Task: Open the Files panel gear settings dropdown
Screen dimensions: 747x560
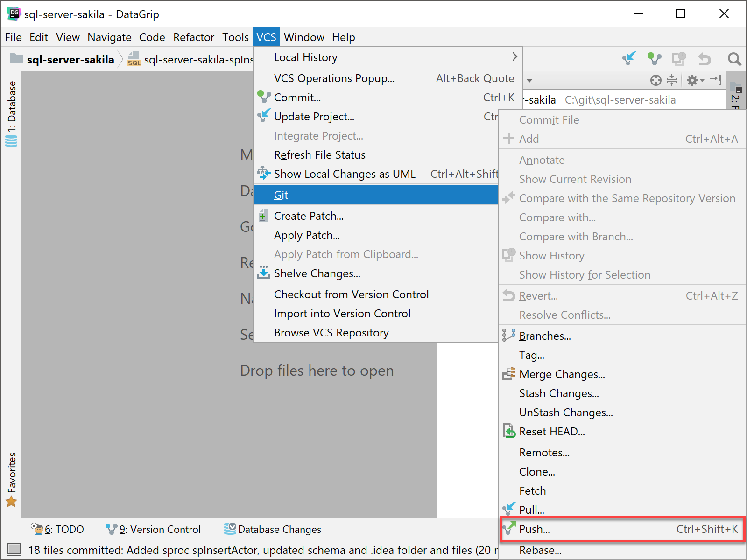Action: (x=695, y=80)
